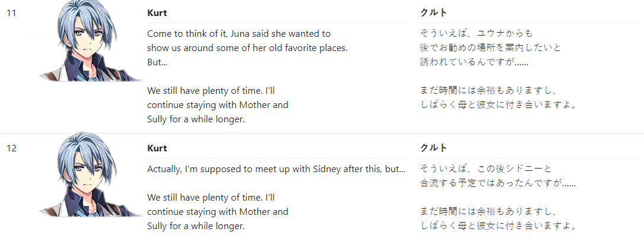Click しばらく母と彼女に付き合いますよ in row 12

(497, 226)
